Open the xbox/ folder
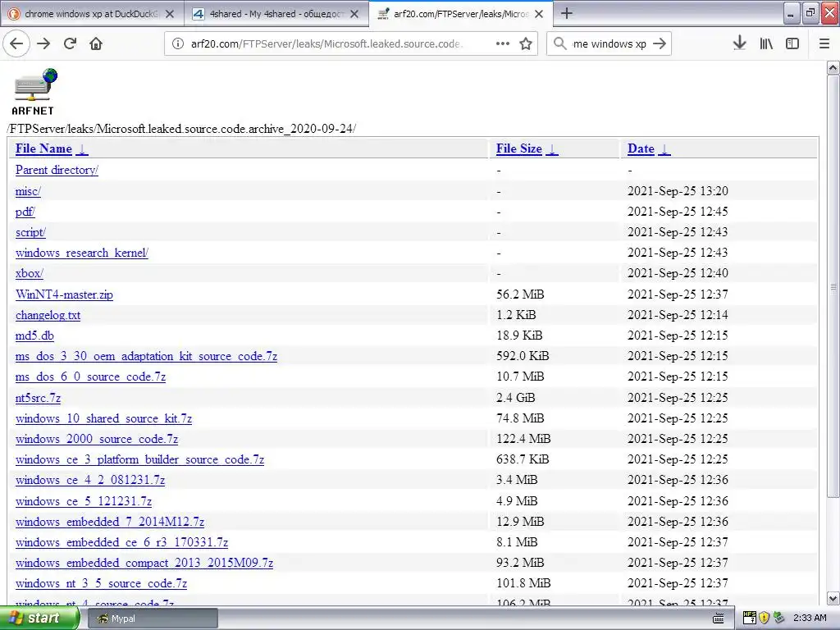Image resolution: width=840 pixels, height=630 pixels. pyautogui.click(x=29, y=273)
